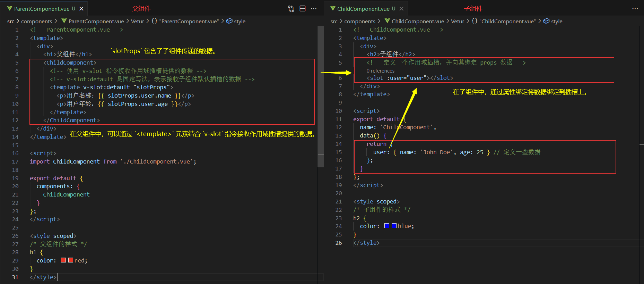Screen dimensions: 644x284
Task: Open components breadcrumb in the left editor
Action: pos(36,21)
